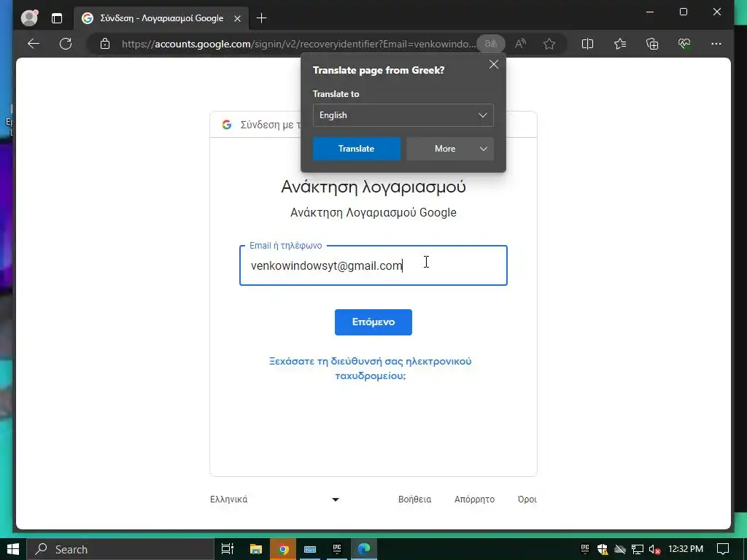
Task: Open Edge Settings and more menu
Action: (716, 44)
